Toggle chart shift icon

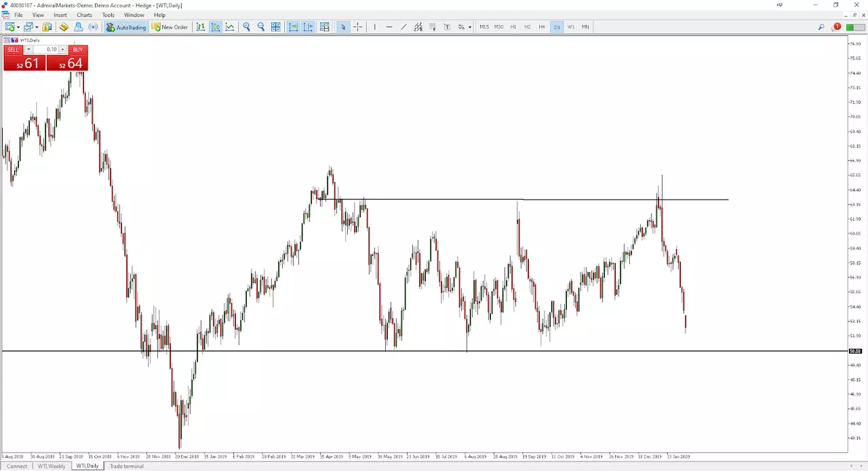pyautogui.click(x=309, y=27)
